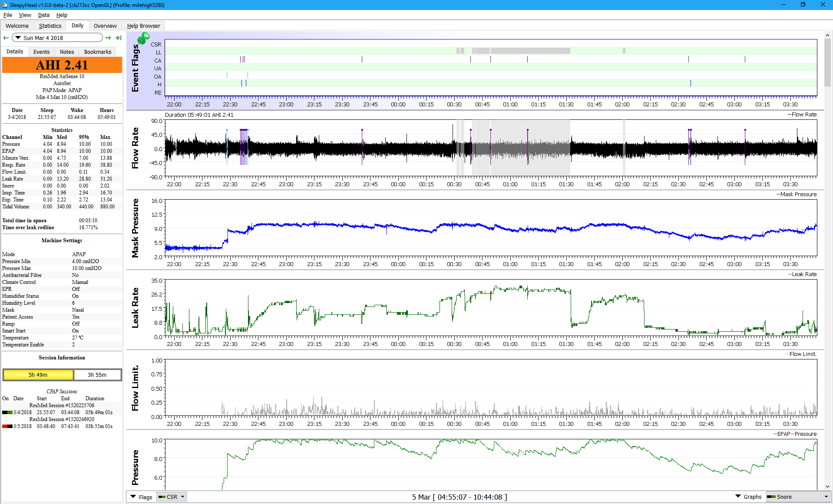Select the Details sub-tab
The width and height of the screenshot is (833, 504).
click(x=15, y=51)
